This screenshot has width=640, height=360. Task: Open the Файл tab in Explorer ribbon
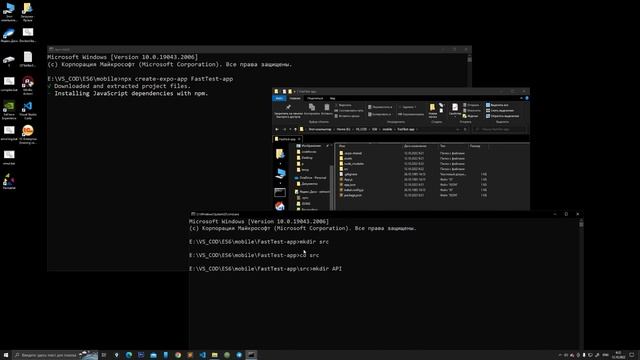pyautogui.click(x=279, y=98)
